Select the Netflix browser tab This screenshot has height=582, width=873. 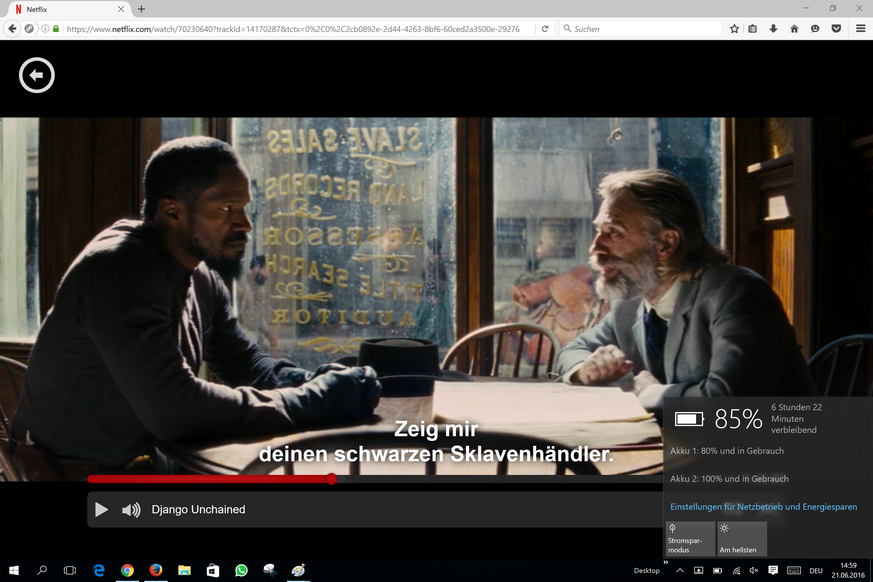coord(66,9)
